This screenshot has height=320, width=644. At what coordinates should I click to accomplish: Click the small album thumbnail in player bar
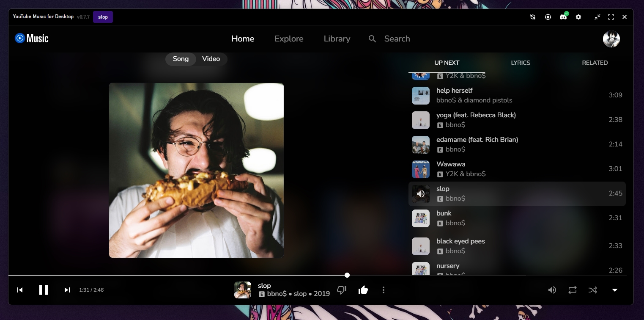click(243, 290)
